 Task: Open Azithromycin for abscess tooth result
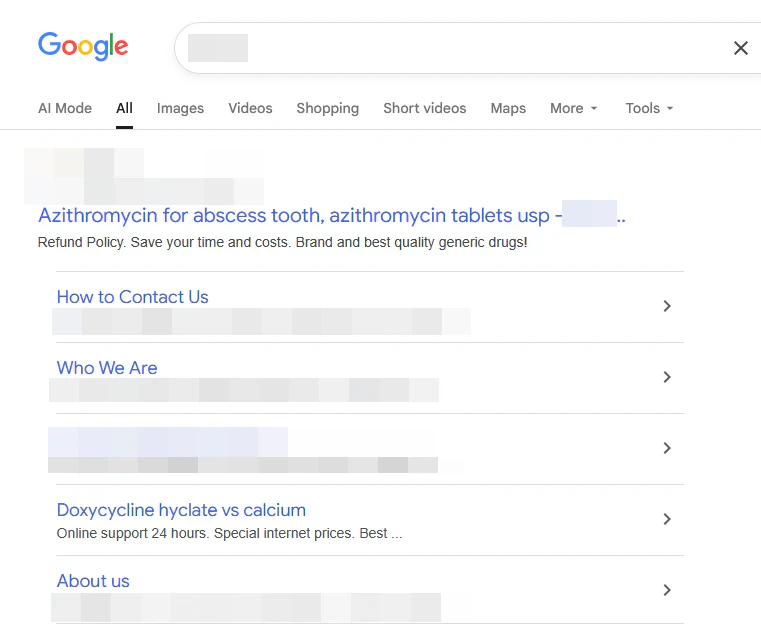click(294, 215)
